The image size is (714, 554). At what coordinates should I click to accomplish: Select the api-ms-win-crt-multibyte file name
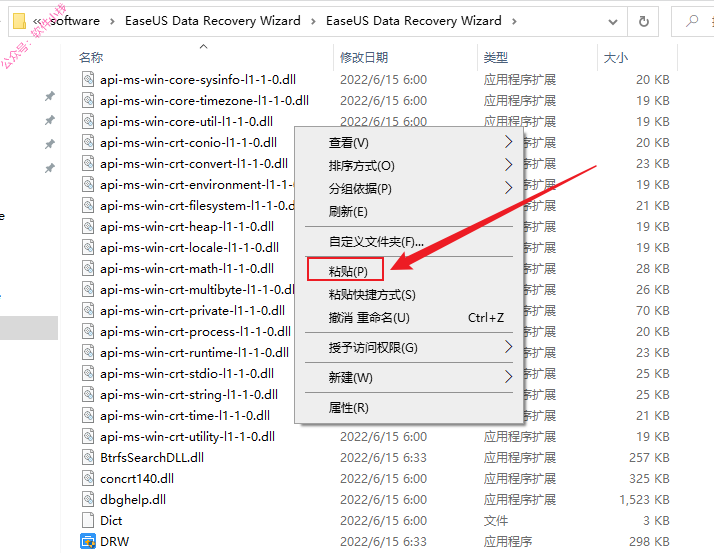(197, 290)
